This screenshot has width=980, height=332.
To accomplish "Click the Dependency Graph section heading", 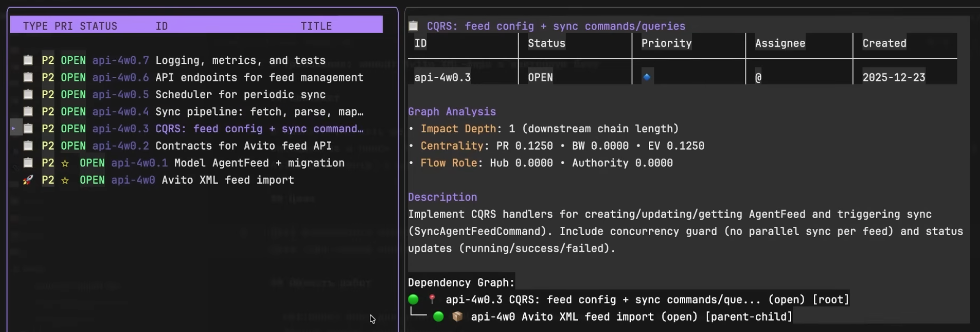I will pyautogui.click(x=461, y=282).
